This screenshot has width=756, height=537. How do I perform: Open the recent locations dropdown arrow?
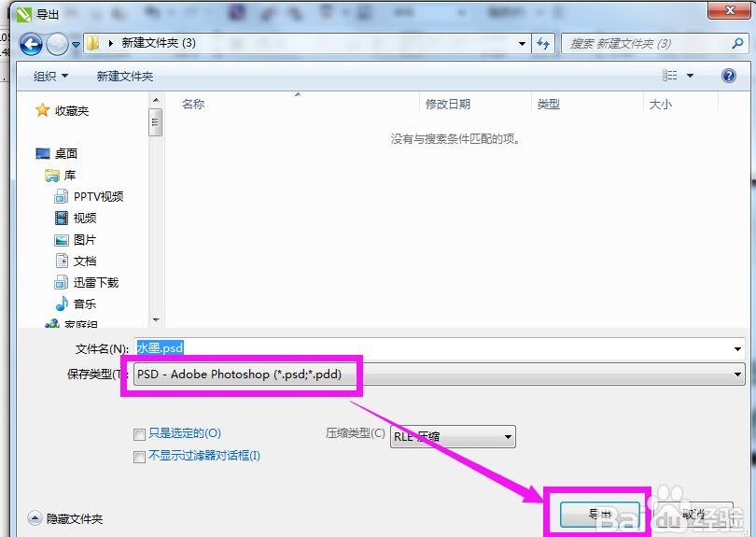[76, 45]
